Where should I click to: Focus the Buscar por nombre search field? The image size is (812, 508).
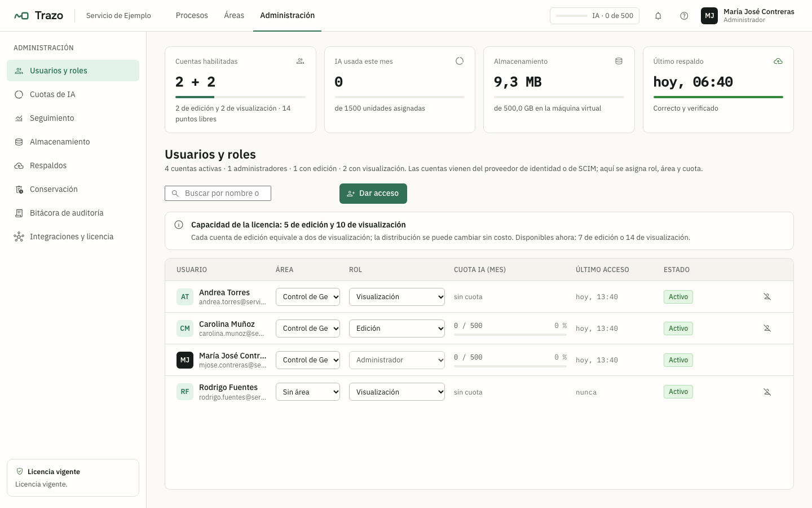(x=218, y=194)
